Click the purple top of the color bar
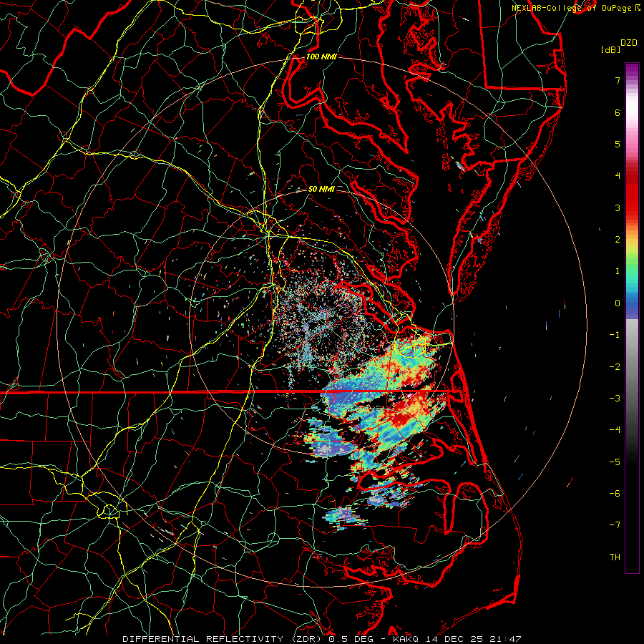 click(x=632, y=69)
